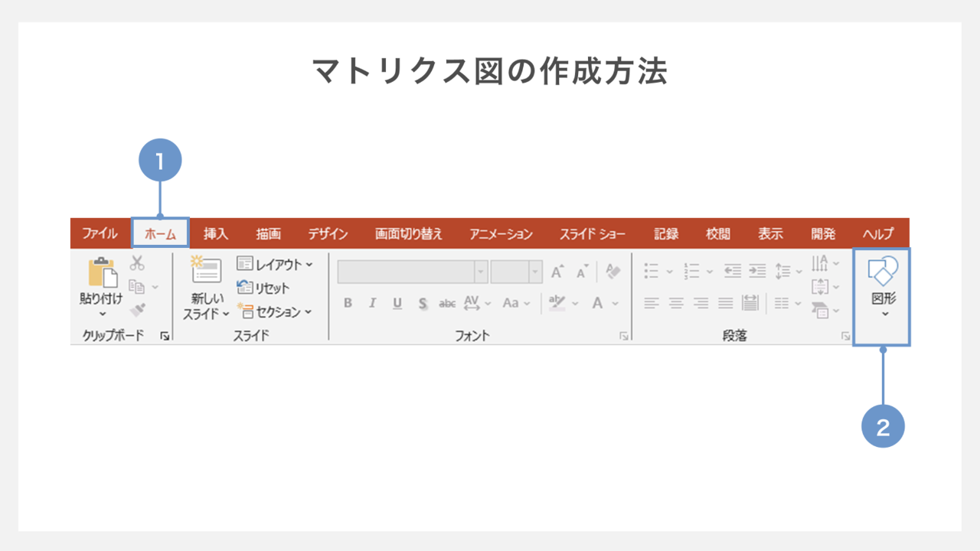Click the Copy icon

pos(137,286)
